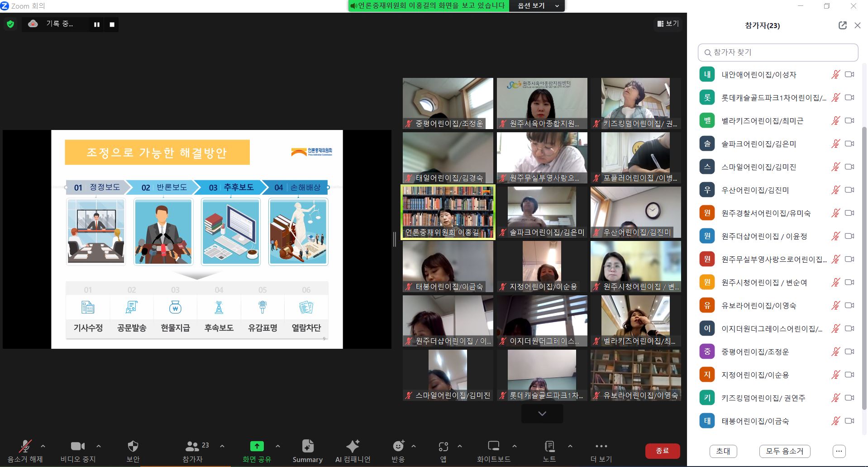
Task: Click camera icon for 솔파크어린이집/김은미
Action: point(849,144)
